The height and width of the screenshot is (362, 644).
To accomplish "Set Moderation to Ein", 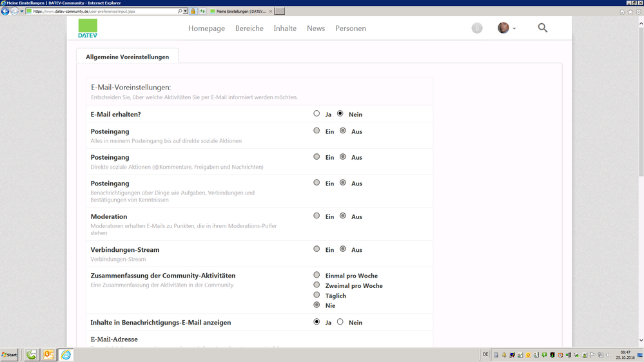I will (x=317, y=216).
